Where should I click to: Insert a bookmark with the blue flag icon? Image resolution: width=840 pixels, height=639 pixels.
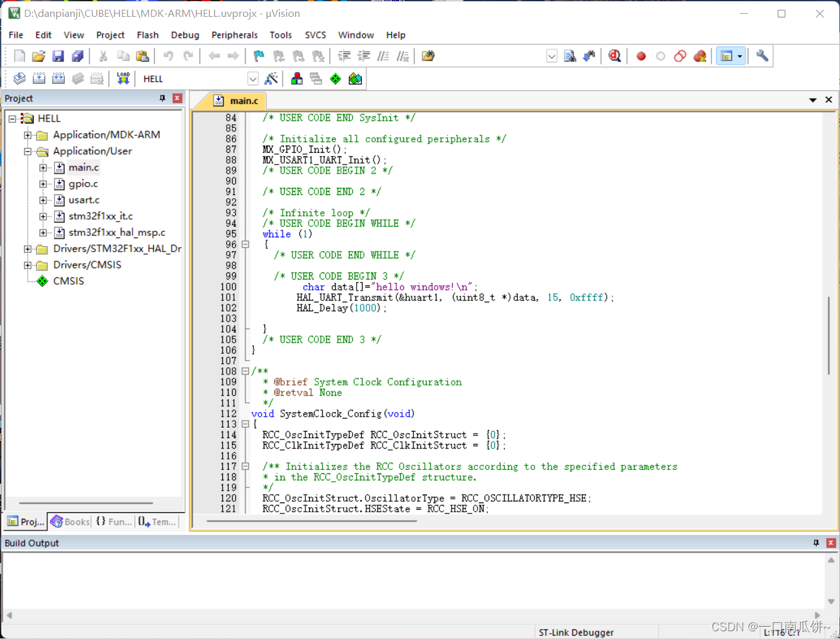coord(259,56)
